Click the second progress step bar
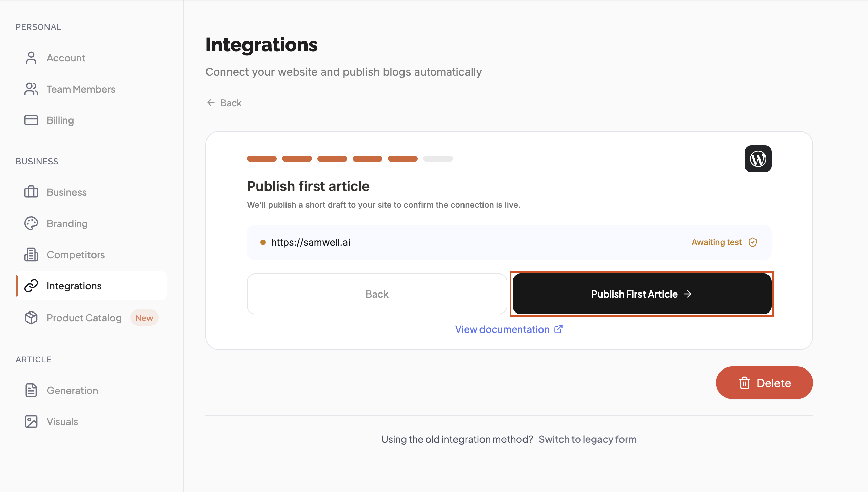The width and height of the screenshot is (868, 492). coord(297,159)
